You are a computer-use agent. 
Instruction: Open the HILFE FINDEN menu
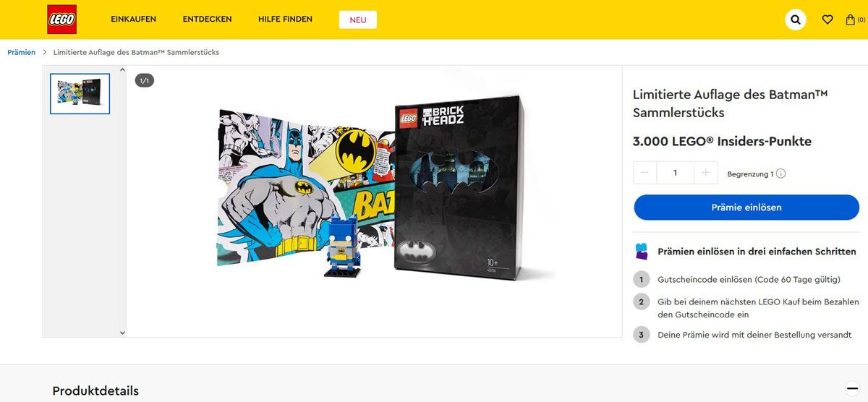[285, 20]
